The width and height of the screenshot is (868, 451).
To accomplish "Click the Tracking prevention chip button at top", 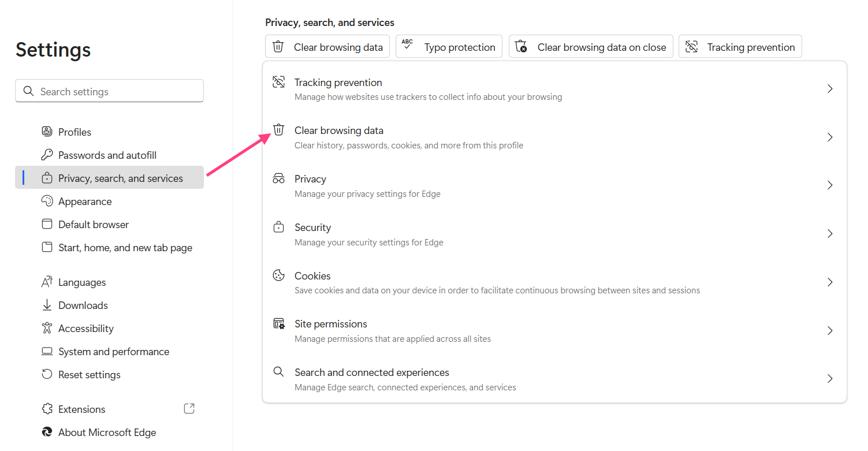I will point(740,47).
